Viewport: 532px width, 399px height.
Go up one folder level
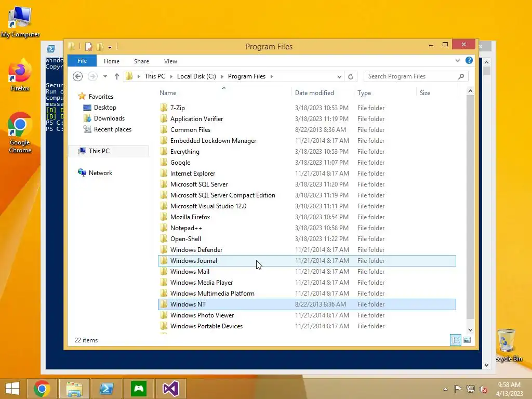click(117, 77)
